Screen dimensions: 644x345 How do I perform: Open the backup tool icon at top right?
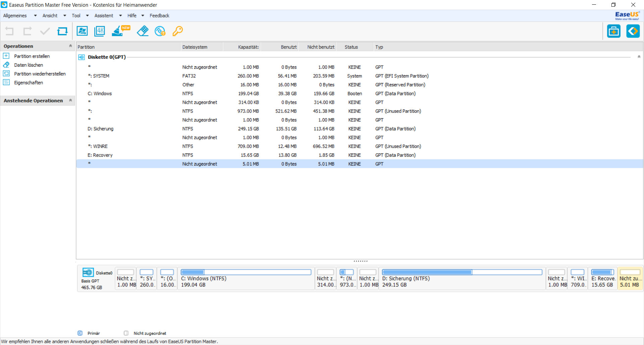pyautogui.click(x=614, y=31)
